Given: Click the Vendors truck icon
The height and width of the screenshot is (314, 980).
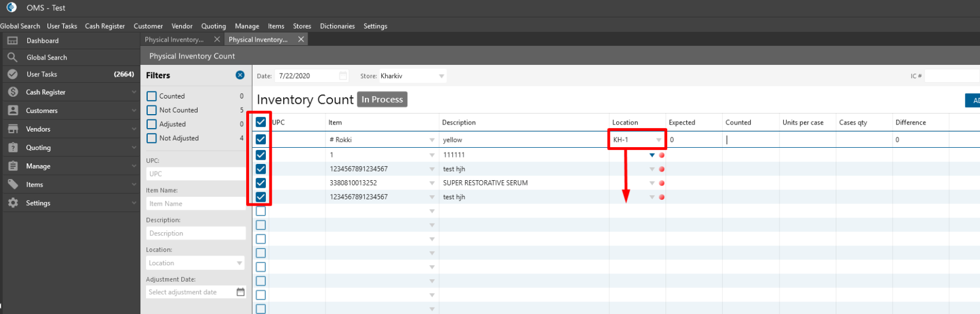Looking at the screenshot, I should pyautogui.click(x=12, y=129).
